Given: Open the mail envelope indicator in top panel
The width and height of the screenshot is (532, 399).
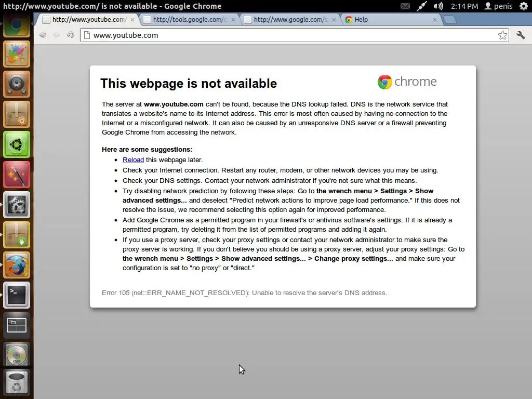Looking at the screenshot, I should coord(405,6).
